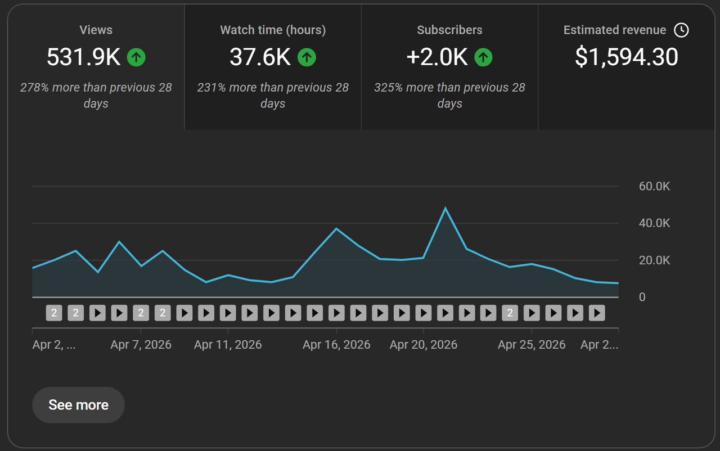Click the play marker above Apr 25, 2026
Viewport: 720px width, 451px height.
532,313
